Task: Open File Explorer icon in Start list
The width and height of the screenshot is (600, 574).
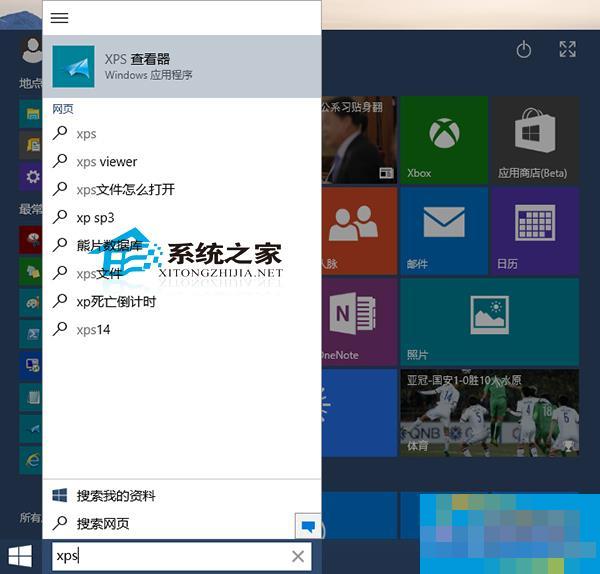Action: 31,114
